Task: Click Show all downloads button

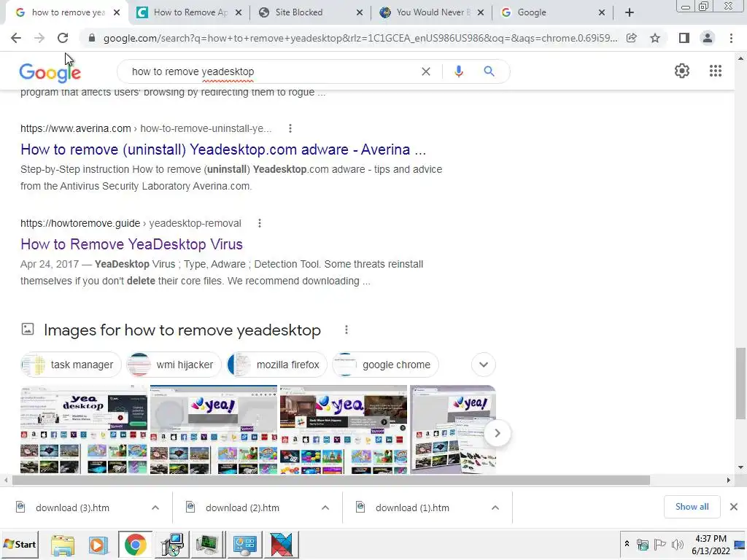Action: [x=692, y=507]
